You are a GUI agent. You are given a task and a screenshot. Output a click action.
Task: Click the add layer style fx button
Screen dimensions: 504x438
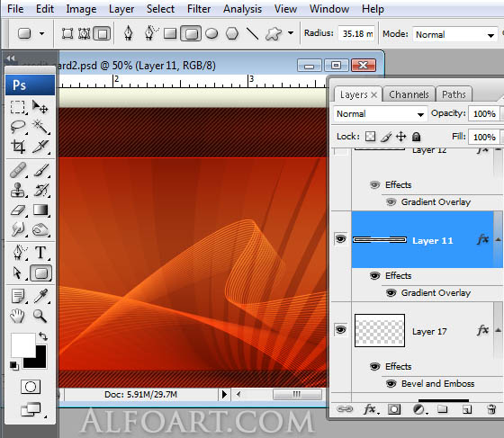(x=371, y=409)
